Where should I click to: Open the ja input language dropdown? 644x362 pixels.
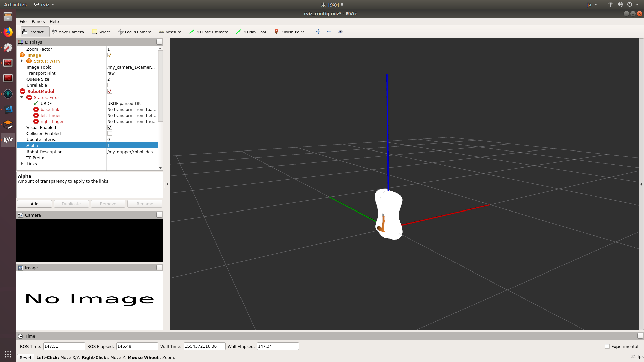[x=592, y=5]
